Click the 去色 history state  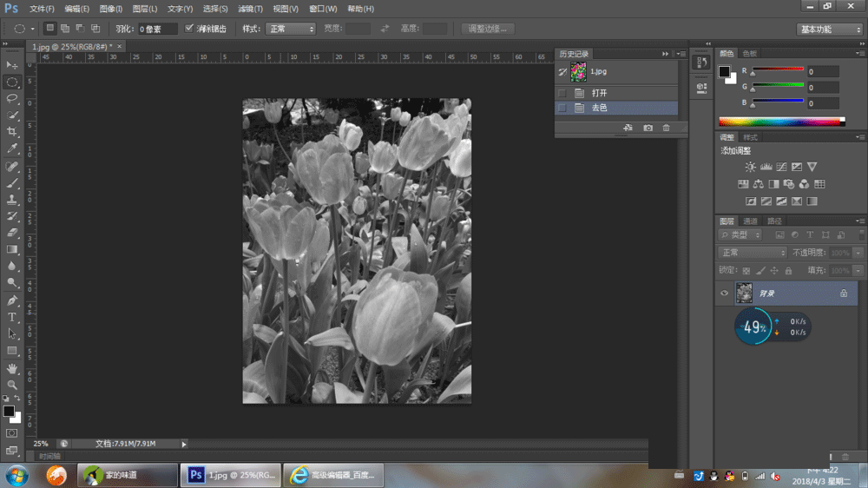click(600, 108)
